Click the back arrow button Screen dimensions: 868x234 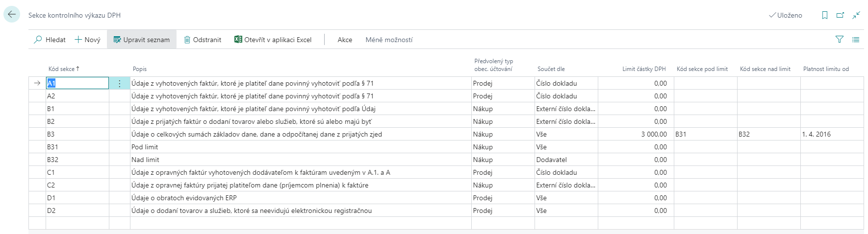(12, 15)
